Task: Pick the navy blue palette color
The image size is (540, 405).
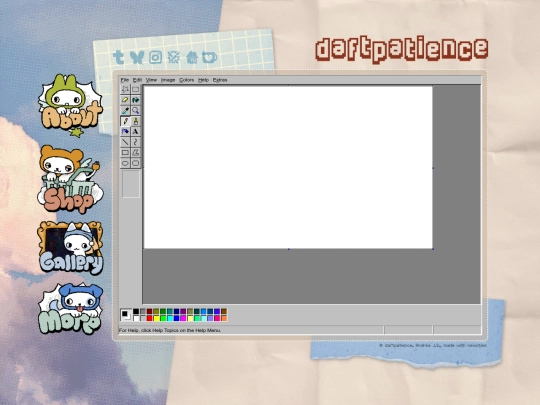Action: coord(176,311)
